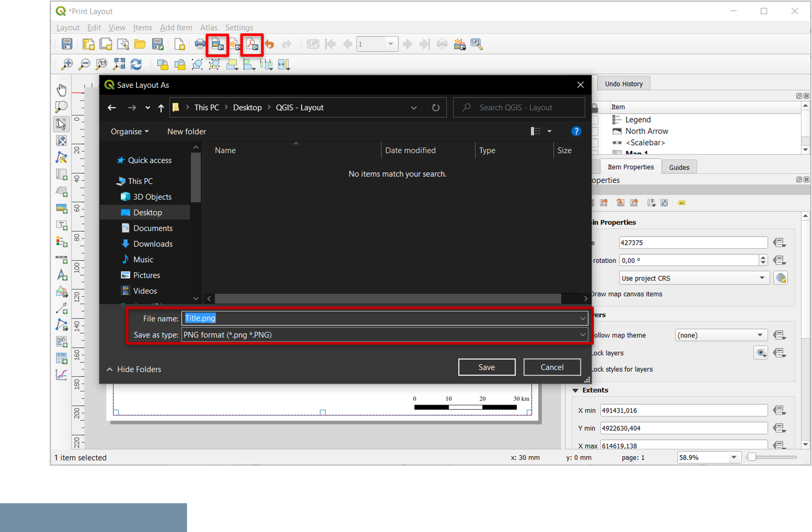Screen dimensions: 812x532
Task: Click the dialog Help question mark button
Action: click(x=576, y=131)
